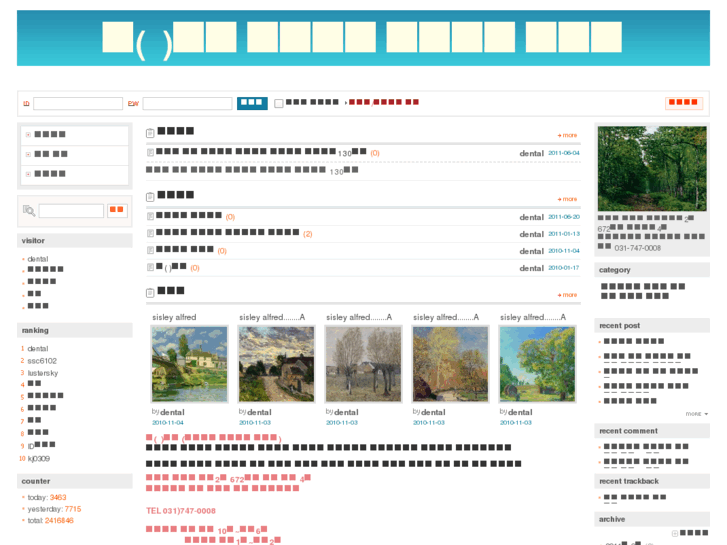Click document icon of 2011-06-04 post
The height and width of the screenshot is (545, 727).
click(x=150, y=153)
